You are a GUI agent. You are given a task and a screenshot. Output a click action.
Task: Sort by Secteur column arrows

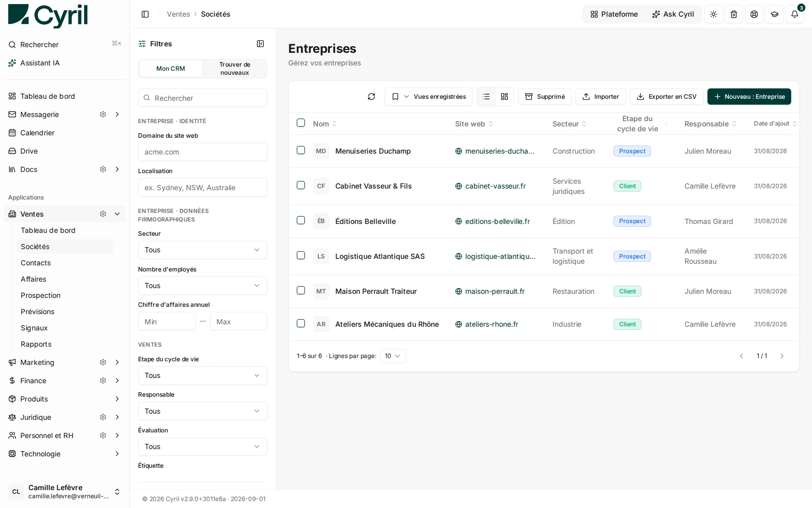584,124
